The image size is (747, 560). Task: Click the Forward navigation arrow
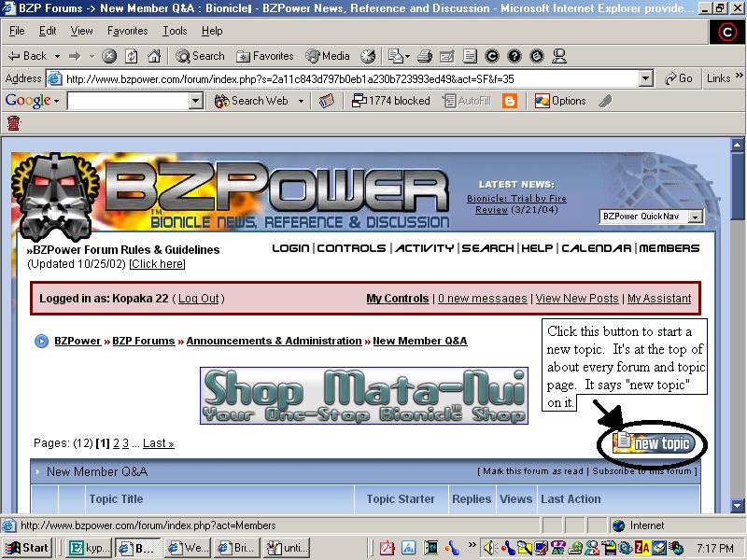point(75,56)
